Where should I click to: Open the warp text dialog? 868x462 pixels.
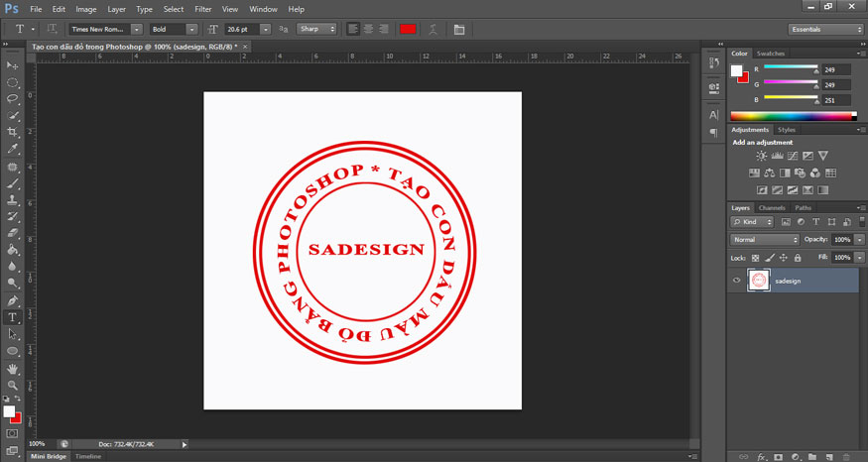433,30
